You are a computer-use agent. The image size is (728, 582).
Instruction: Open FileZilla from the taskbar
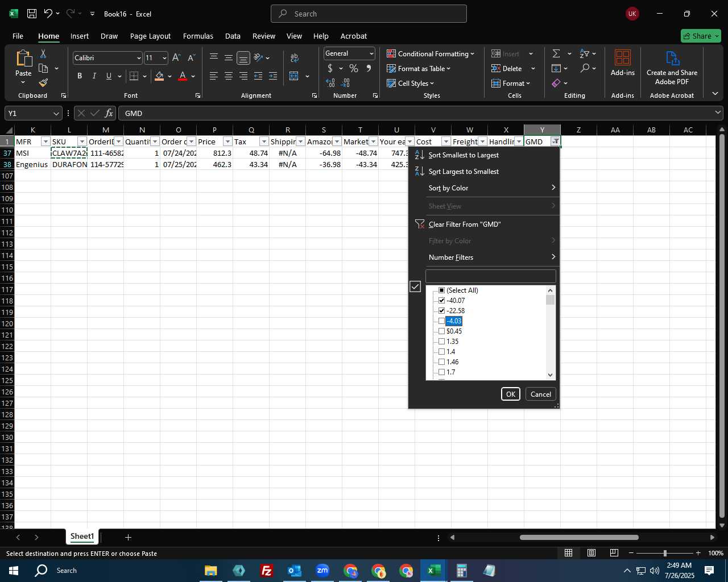(267, 571)
